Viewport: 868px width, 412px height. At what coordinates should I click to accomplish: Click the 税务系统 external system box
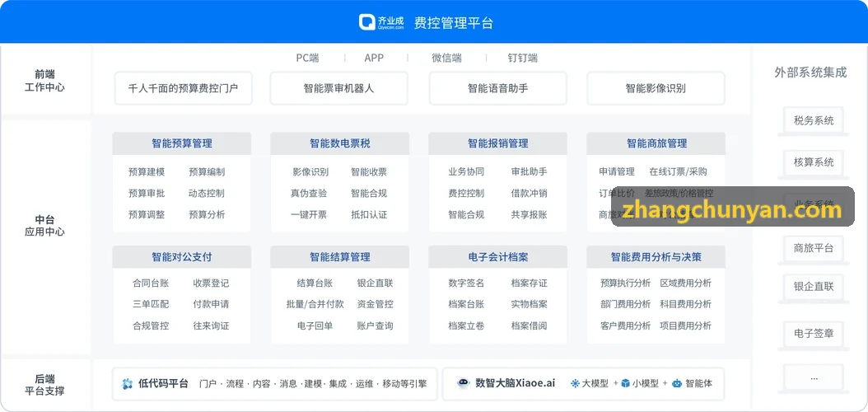(813, 120)
